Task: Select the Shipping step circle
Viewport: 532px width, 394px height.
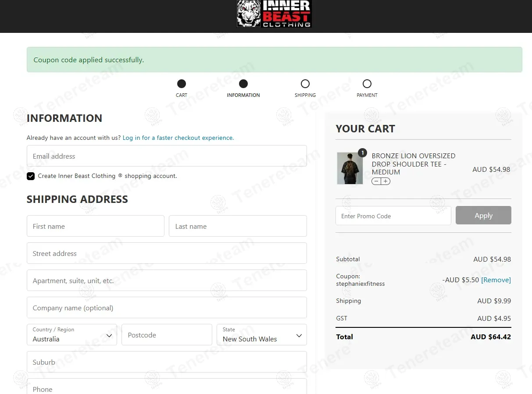Action: click(305, 84)
